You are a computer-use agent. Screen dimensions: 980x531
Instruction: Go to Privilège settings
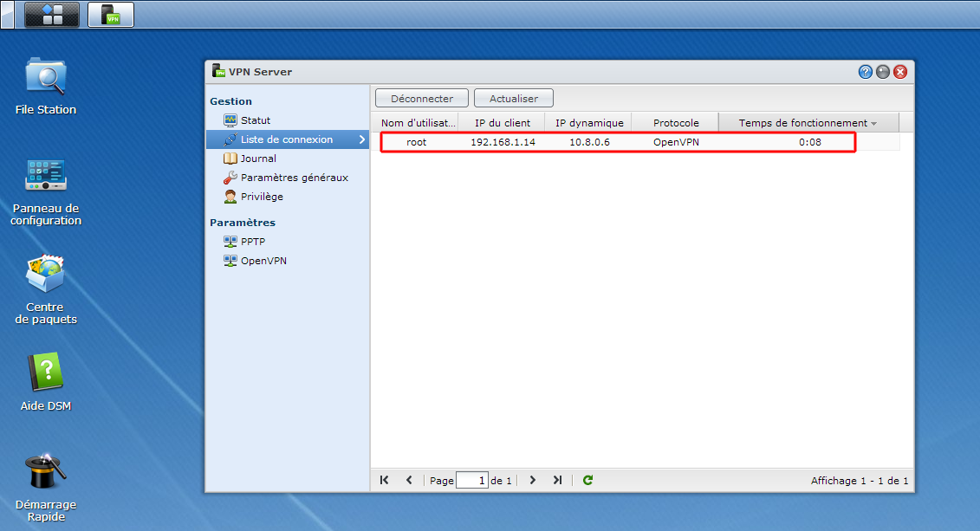(288, 197)
